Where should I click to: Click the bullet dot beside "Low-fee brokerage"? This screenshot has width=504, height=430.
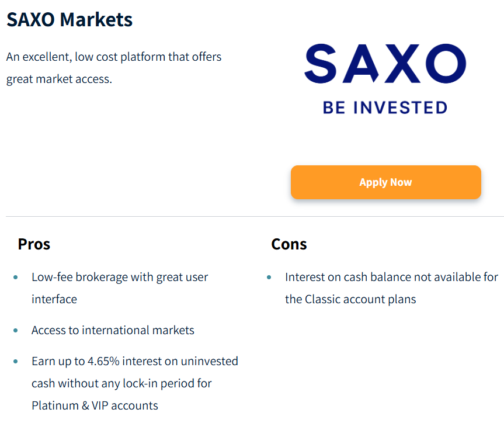[x=16, y=277]
